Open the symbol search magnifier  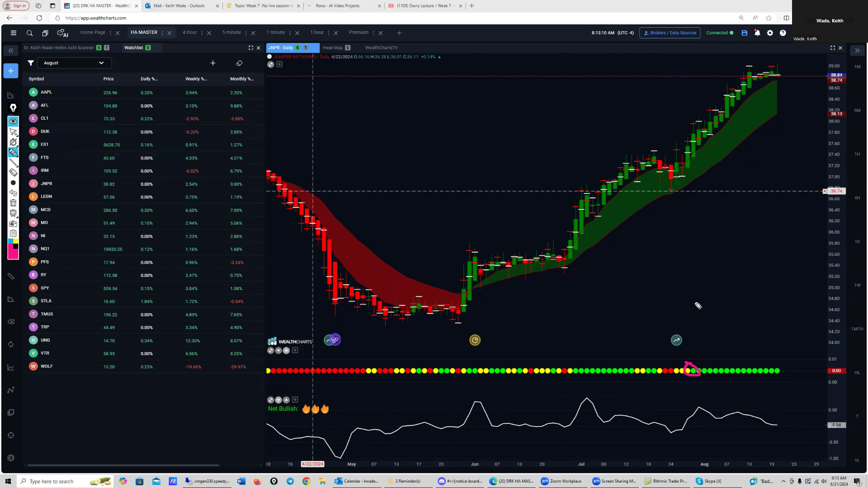pyautogui.click(x=29, y=33)
